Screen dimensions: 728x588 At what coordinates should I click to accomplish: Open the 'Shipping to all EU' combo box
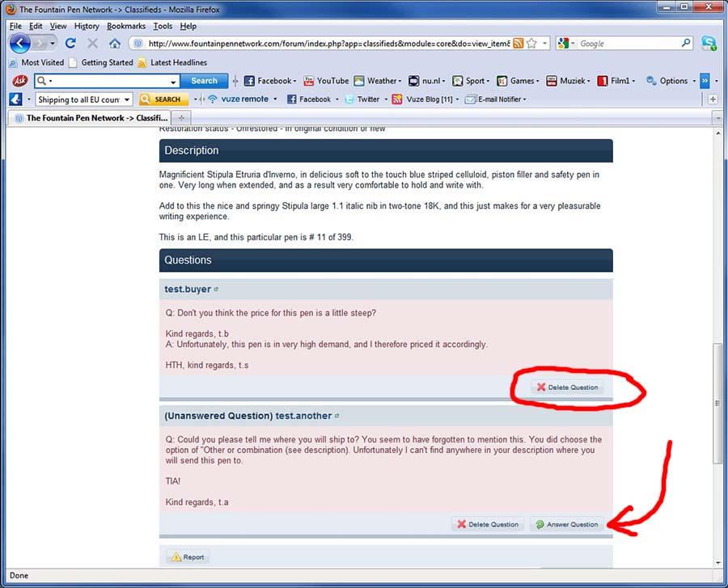[83, 99]
